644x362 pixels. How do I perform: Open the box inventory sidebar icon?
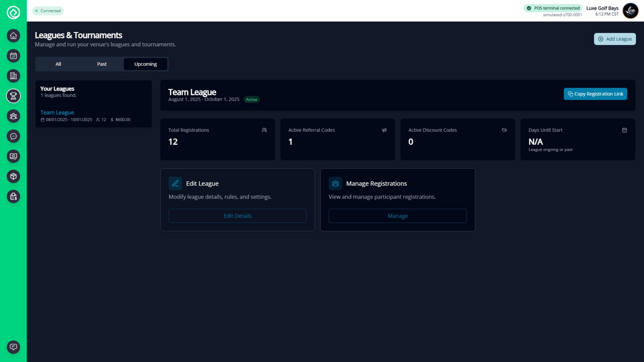click(x=13, y=176)
